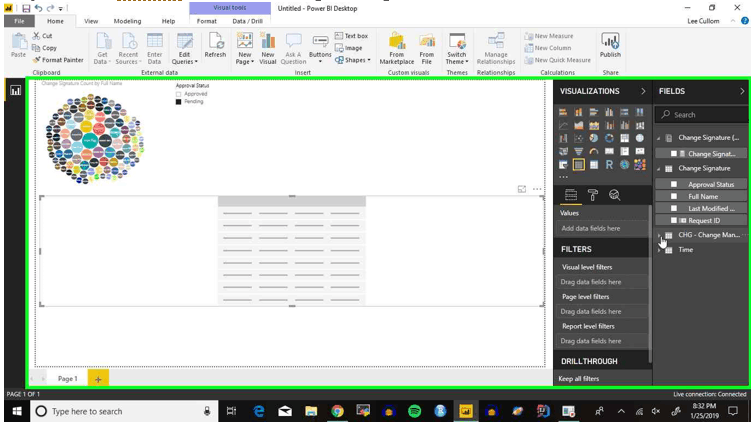Viewport: 753px width, 422px height.
Task: Open the Get Data dropdown
Action: (102, 48)
